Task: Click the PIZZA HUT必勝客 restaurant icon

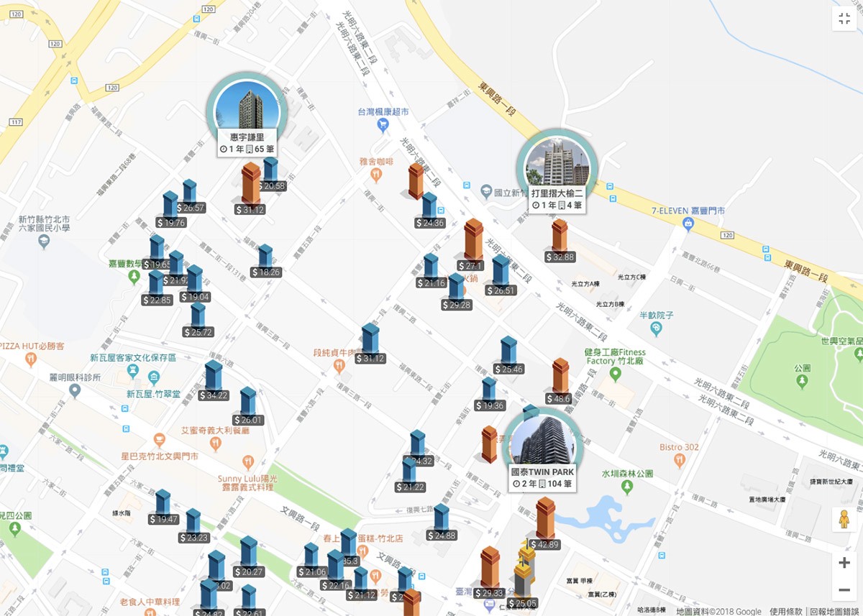Action: [x=30, y=359]
